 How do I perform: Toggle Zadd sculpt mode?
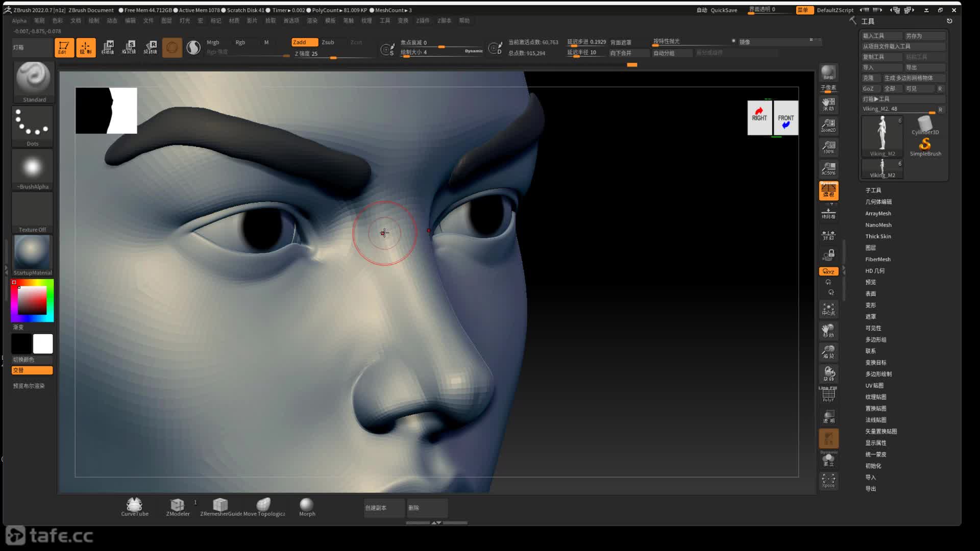(305, 42)
